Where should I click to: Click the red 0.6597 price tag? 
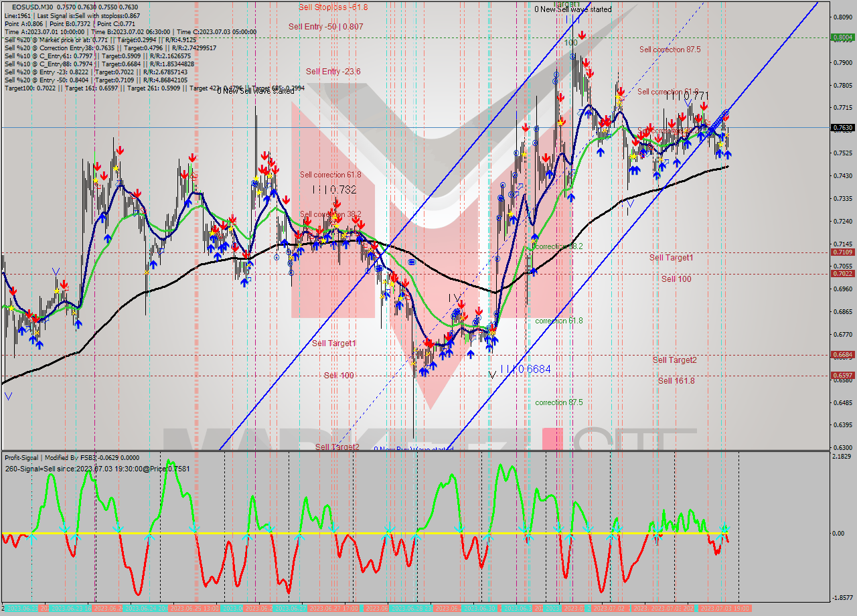pos(842,375)
